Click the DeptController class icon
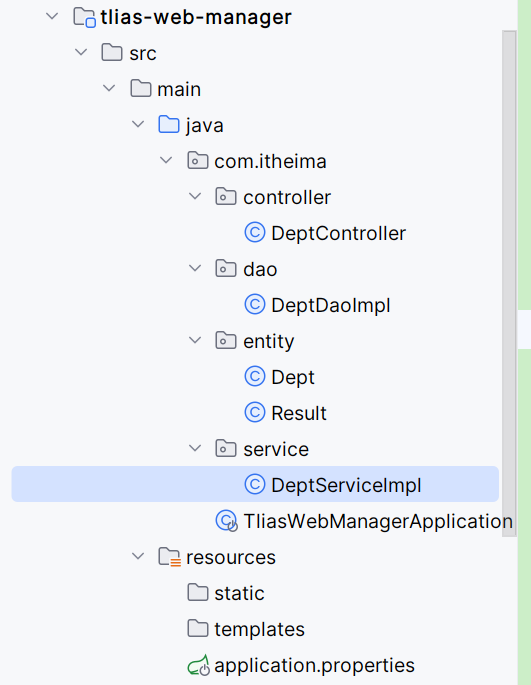 tap(255, 233)
